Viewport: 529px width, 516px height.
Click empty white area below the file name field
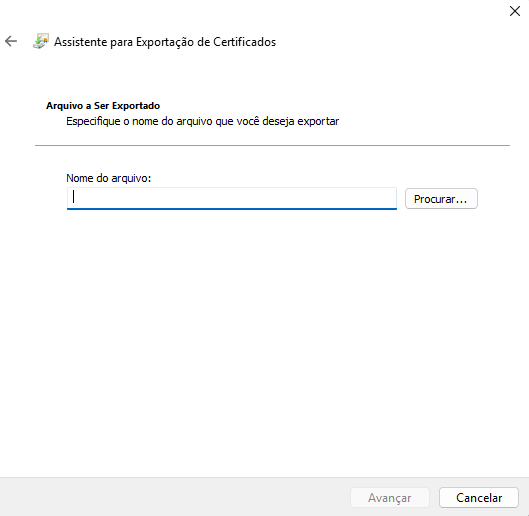point(264,337)
